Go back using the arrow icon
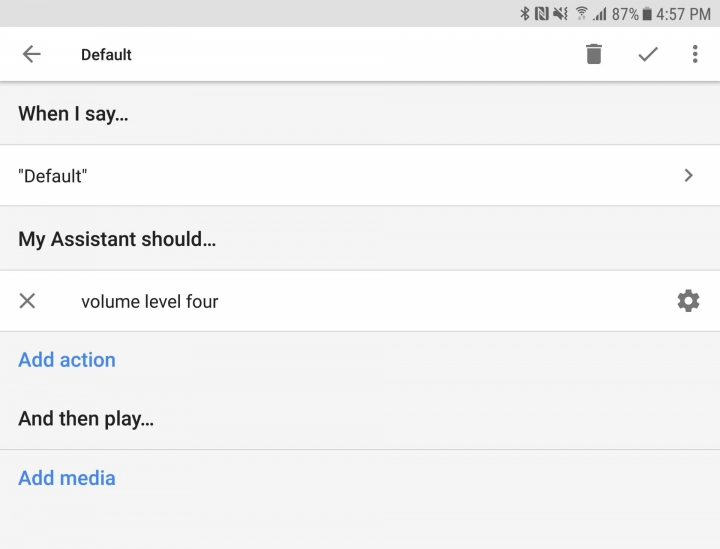Viewport: 720px width, 549px height. tap(32, 54)
